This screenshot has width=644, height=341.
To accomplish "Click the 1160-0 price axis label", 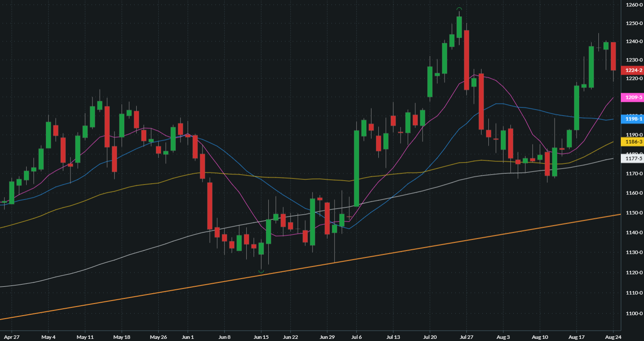I will click(634, 193).
